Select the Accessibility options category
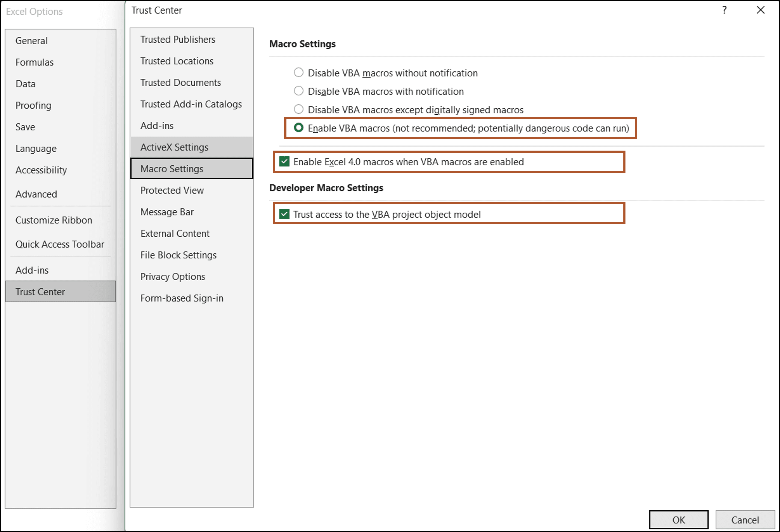This screenshot has width=780, height=532. pyautogui.click(x=41, y=170)
